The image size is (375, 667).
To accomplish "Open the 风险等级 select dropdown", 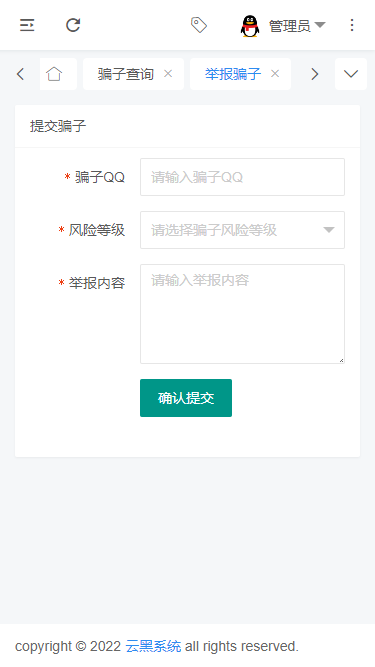I will [x=242, y=230].
